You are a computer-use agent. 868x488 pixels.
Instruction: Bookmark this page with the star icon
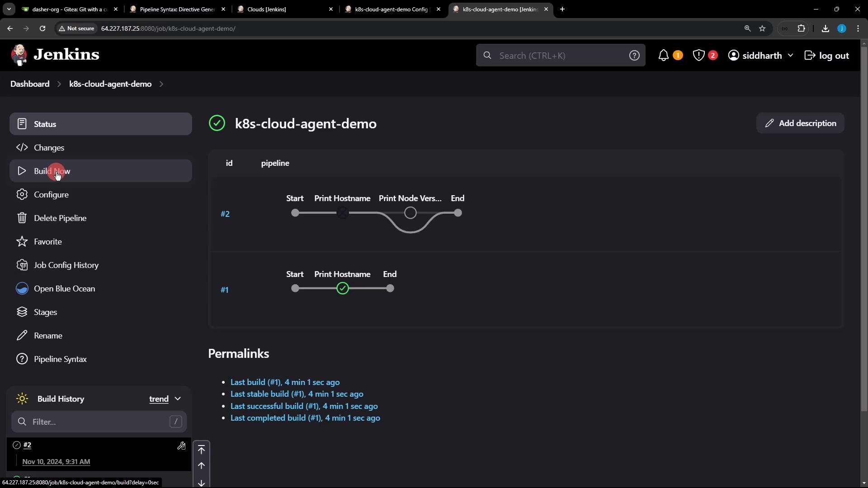pos(762,28)
